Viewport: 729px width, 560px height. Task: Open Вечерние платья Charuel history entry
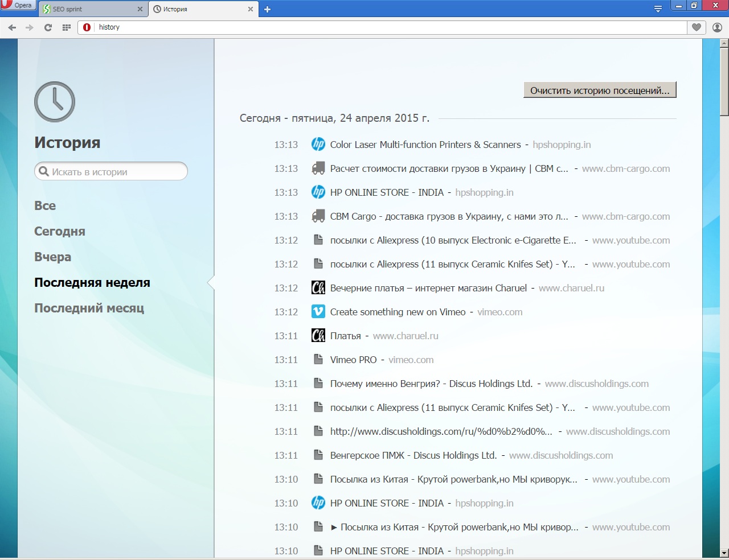click(428, 288)
